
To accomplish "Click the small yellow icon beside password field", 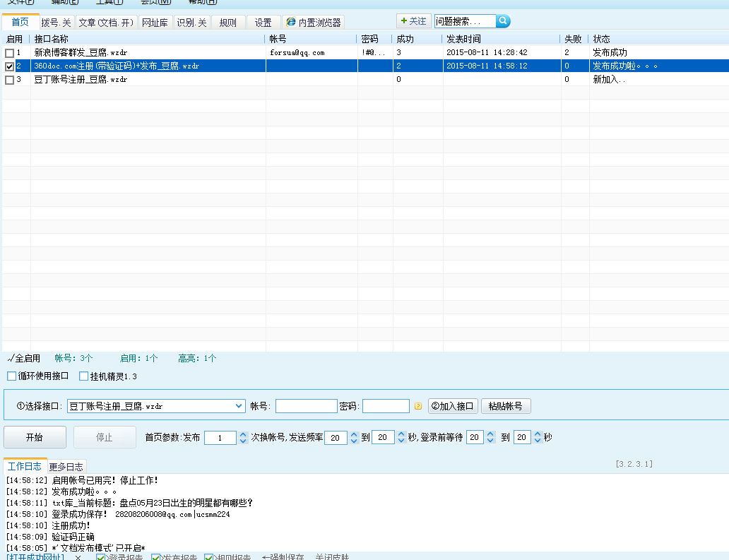I will click(417, 406).
